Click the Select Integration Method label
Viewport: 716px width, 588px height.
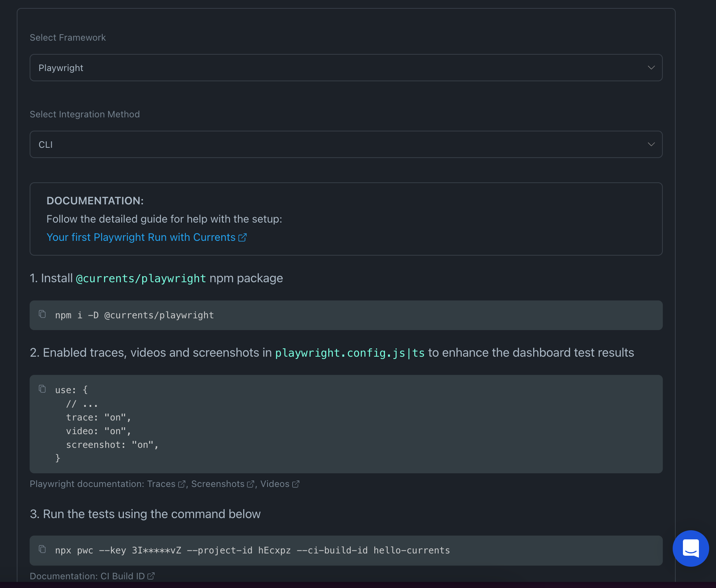click(85, 114)
